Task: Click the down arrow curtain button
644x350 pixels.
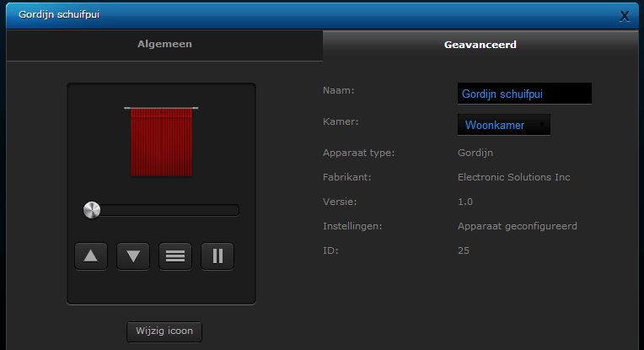Action: click(x=133, y=256)
